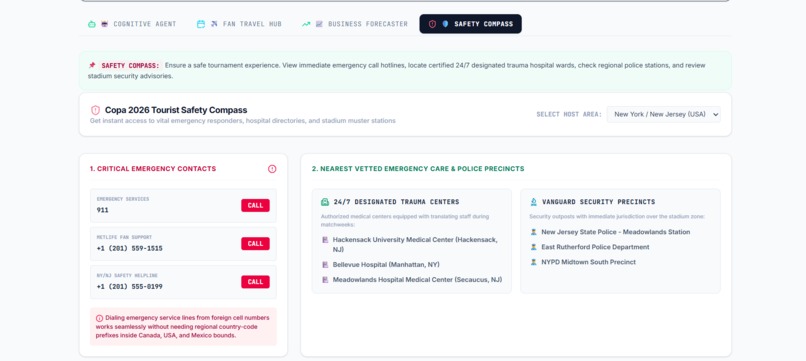Click the trend chart icon beside Business Forecaster
The image size is (806, 361).
pos(306,24)
